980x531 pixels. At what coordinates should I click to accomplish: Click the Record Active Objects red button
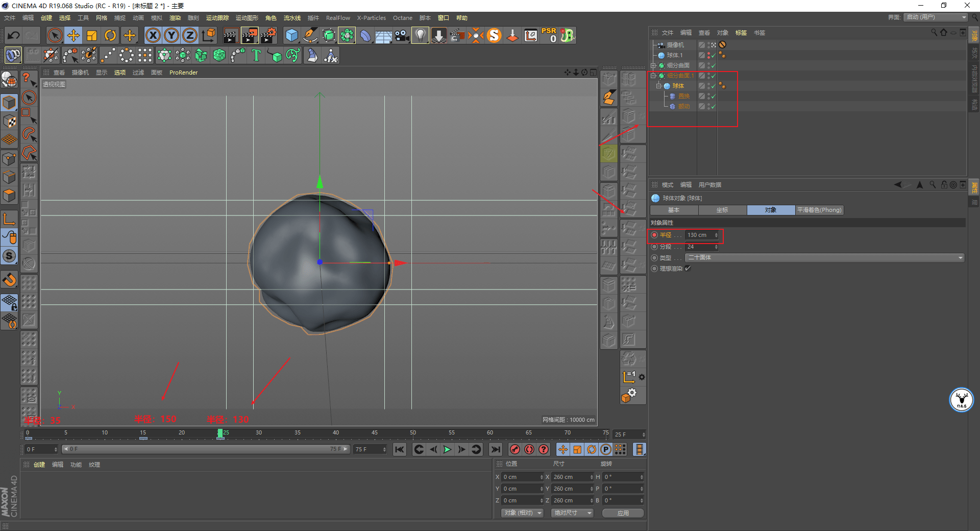coord(515,449)
